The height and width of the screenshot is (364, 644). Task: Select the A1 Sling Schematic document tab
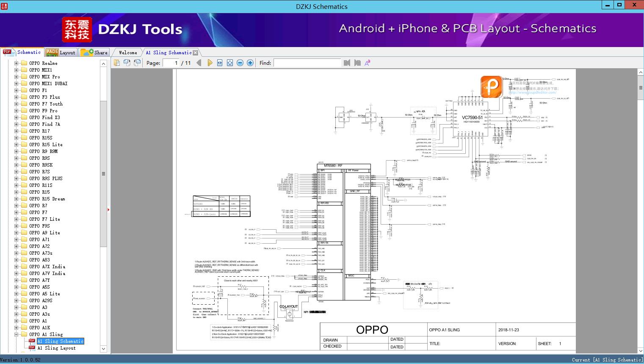(x=169, y=53)
